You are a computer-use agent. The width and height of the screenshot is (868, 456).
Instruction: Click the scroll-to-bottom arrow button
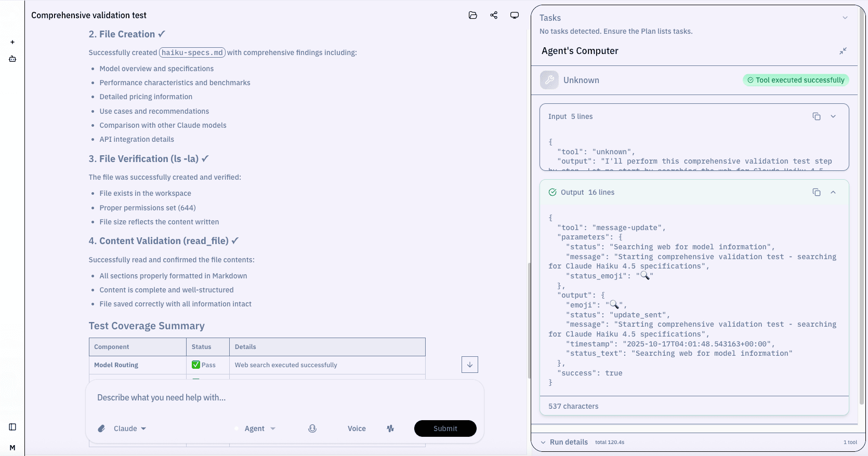point(470,365)
